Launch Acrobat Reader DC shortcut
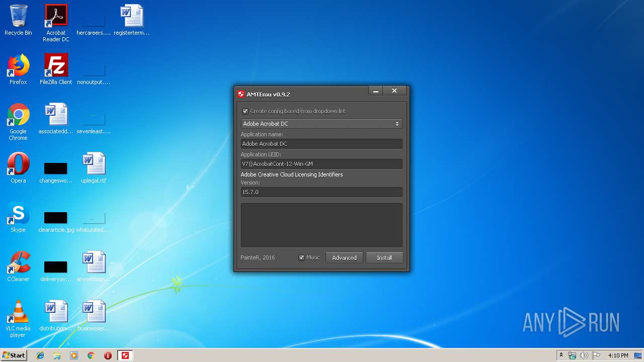The image size is (644, 362). click(x=56, y=24)
